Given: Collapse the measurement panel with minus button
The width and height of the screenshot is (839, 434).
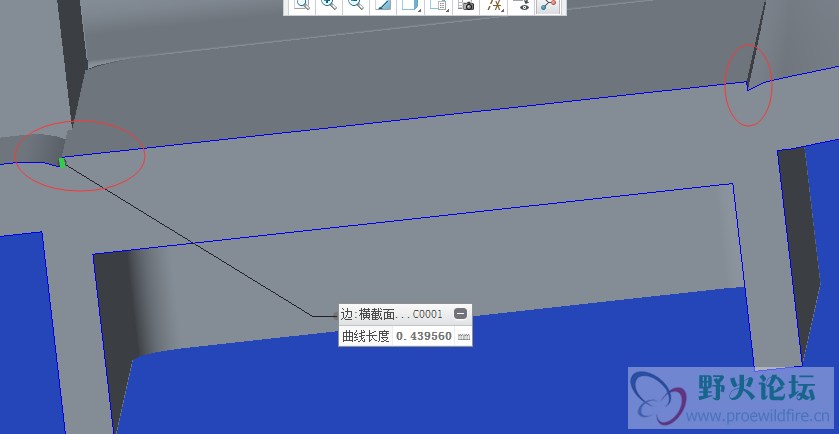Looking at the screenshot, I should coord(460,314).
